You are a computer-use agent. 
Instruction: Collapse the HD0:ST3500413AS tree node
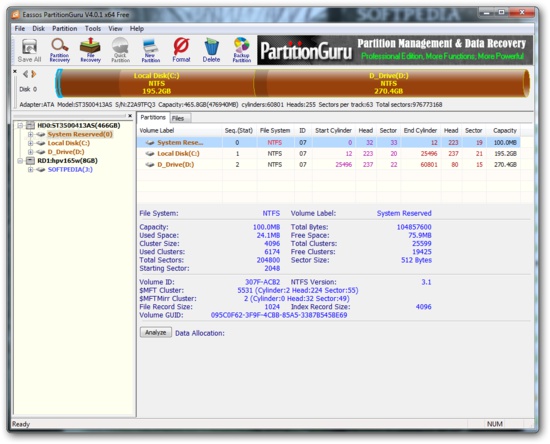20,125
